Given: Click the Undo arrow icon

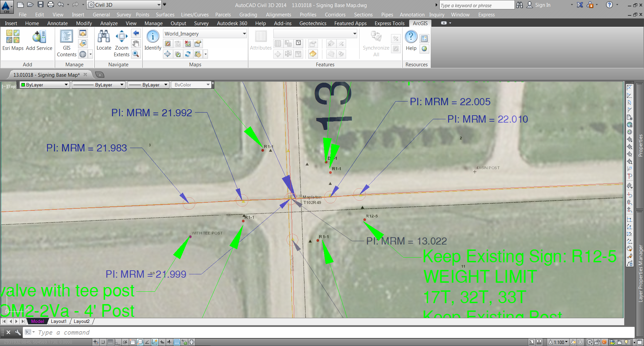Looking at the screenshot, I should click(x=61, y=5).
